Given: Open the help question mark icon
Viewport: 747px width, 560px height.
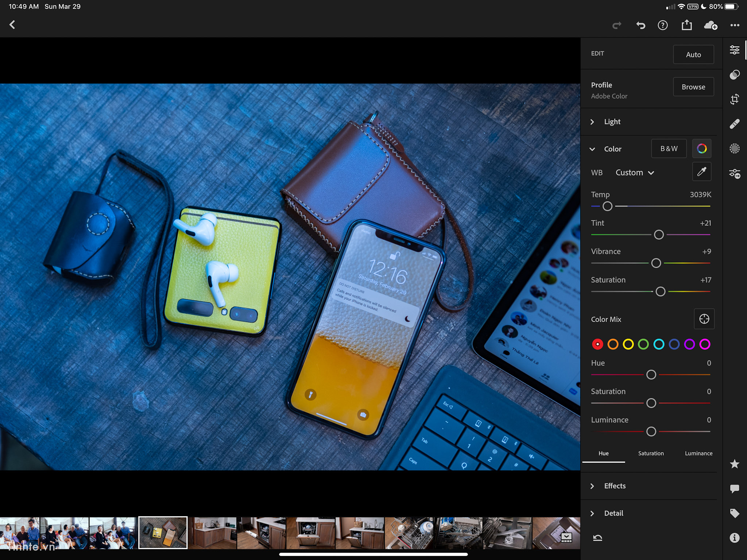Looking at the screenshot, I should click(x=663, y=25).
